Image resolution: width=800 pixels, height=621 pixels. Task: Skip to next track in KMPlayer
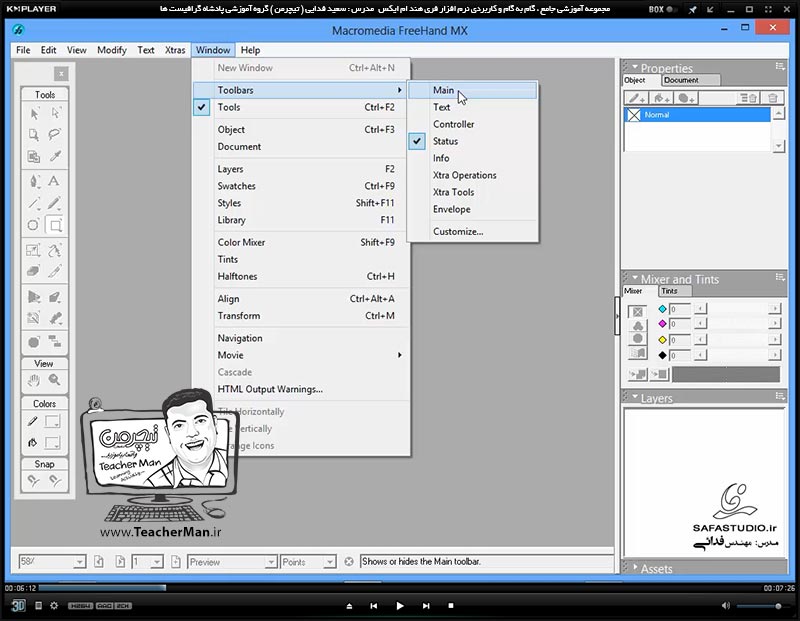pos(426,606)
